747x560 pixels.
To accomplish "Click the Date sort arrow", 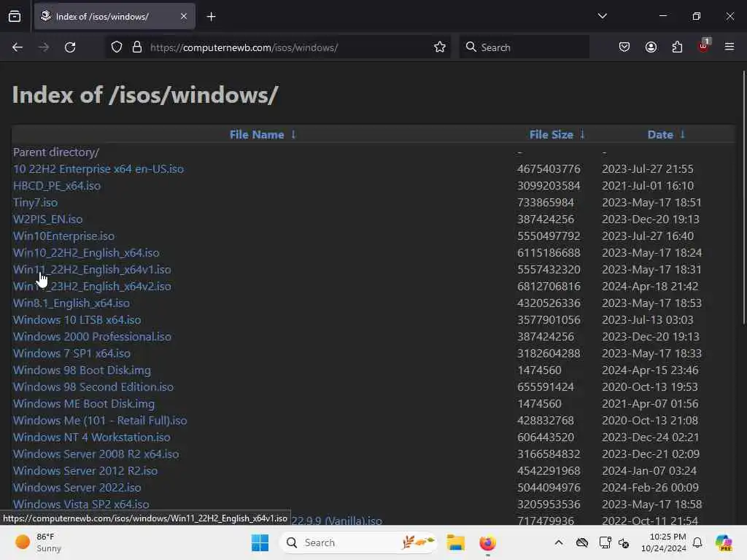I will point(682,134).
